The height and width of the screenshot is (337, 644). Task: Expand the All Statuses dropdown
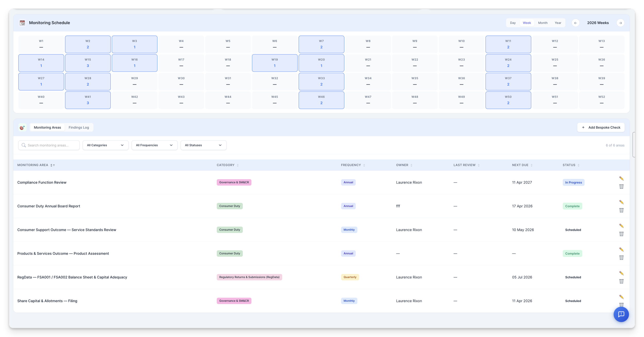[x=203, y=145]
